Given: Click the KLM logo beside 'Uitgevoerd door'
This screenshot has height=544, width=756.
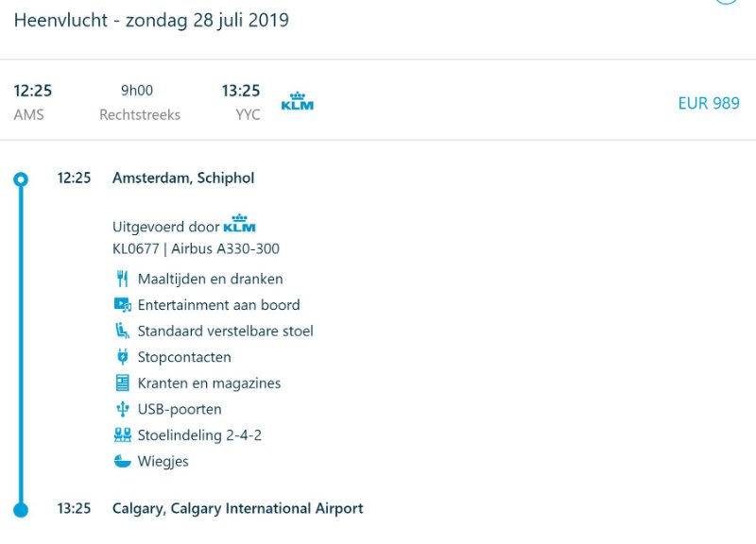Looking at the screenshot, I should (x=239, y=224).
